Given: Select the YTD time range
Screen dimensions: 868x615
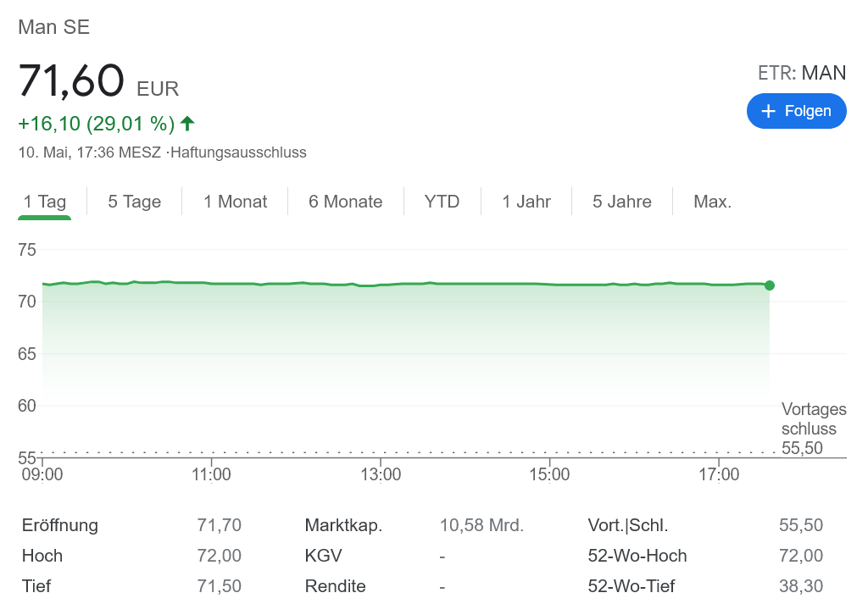Looking at the screenshot, I should click(442, 202).
